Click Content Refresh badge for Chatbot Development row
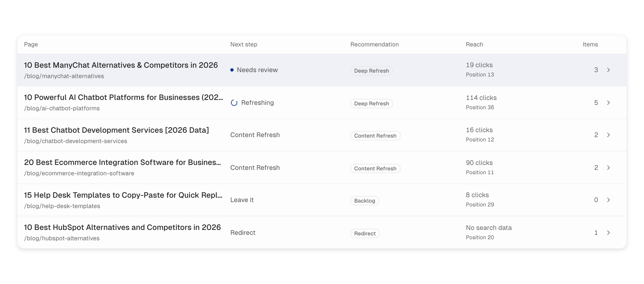Screen dimensions: 644x284 tap(375, 136)
